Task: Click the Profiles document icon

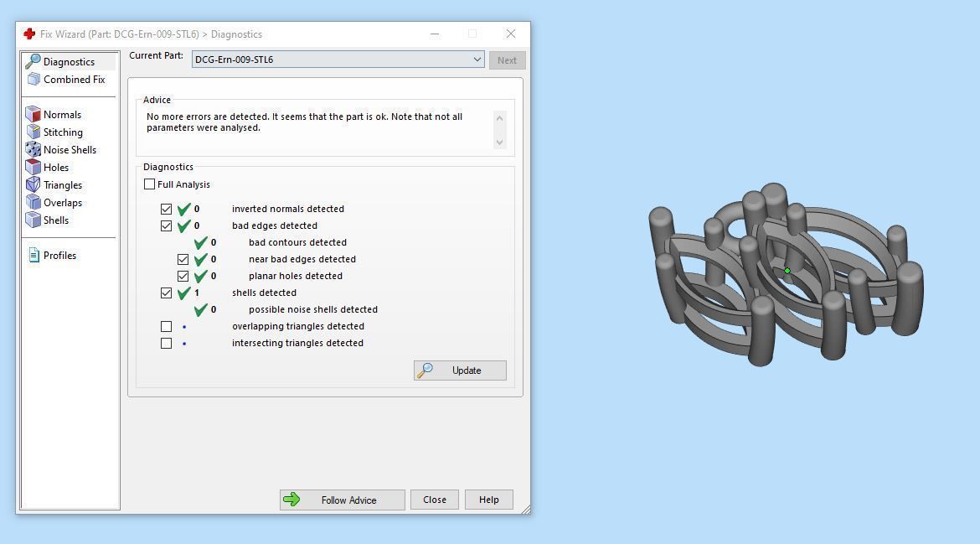Action: tap(34, 255)
